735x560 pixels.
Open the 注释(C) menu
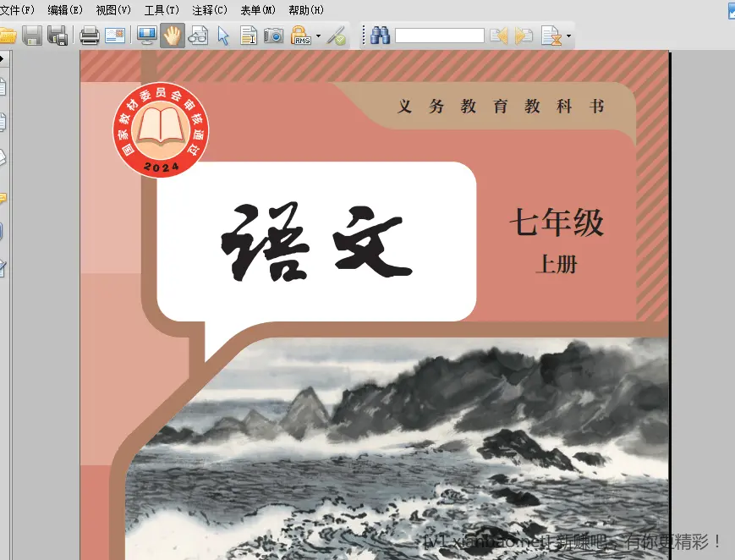click(x=207, y=9)
